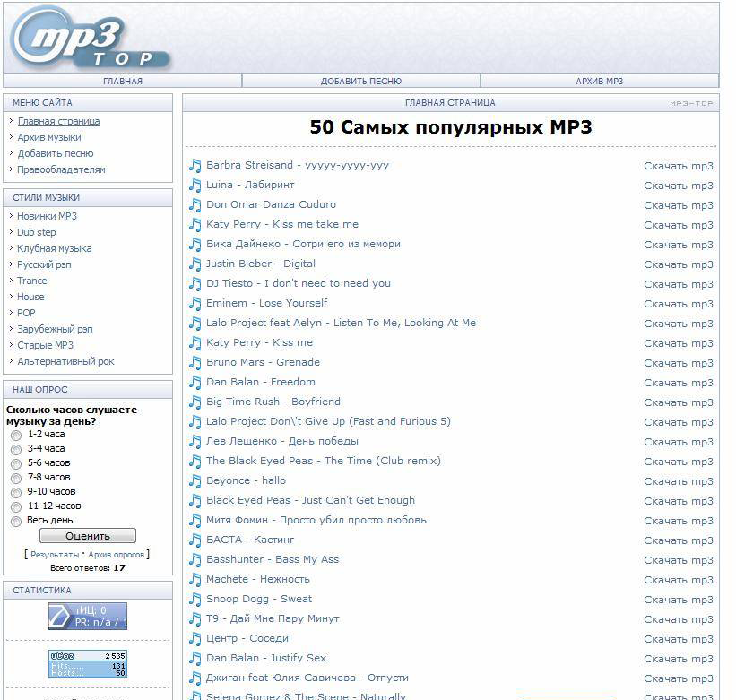The image size is (736, 700).
Task: Open Старые MP3 style link
Action: point(46,345)
